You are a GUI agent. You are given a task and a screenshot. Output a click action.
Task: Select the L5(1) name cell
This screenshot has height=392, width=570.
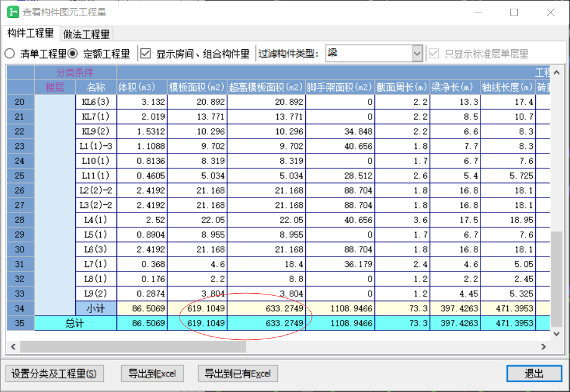coord(96,235)
